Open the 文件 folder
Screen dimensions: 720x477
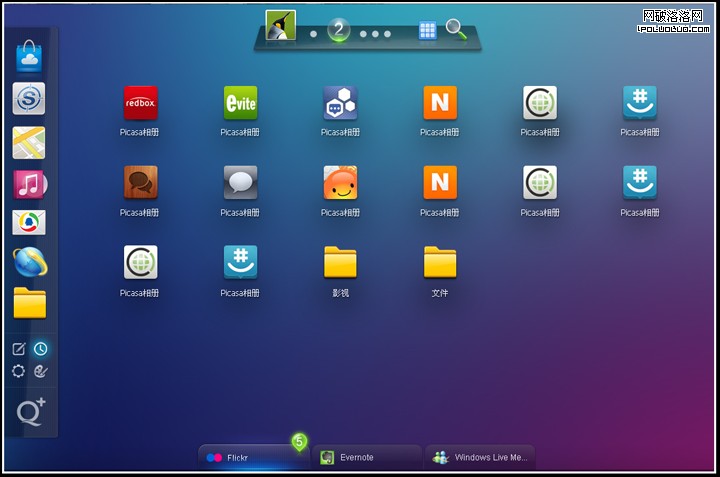(x=440, y=263)
